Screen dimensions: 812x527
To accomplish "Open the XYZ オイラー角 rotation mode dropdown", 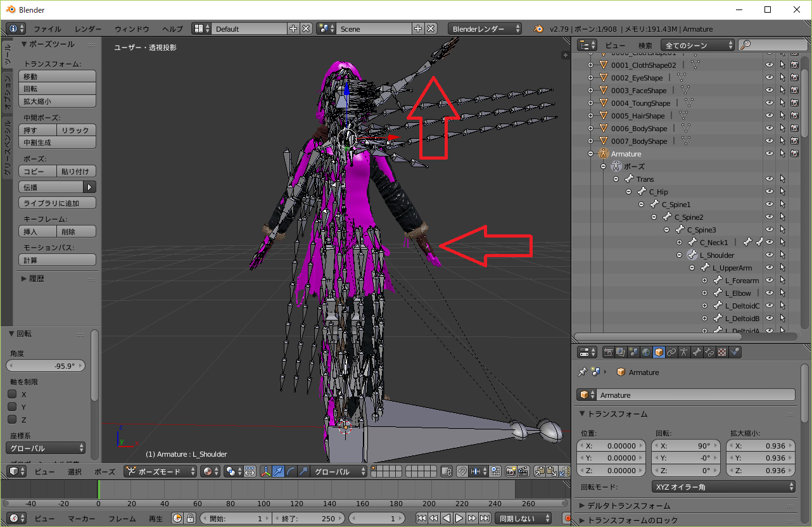I will point(723,486).
